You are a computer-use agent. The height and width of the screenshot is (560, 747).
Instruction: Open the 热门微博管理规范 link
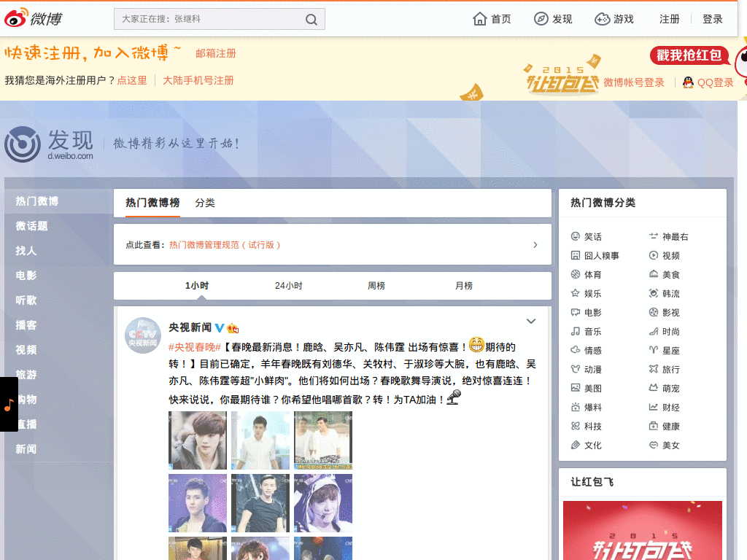click(225, 245)
